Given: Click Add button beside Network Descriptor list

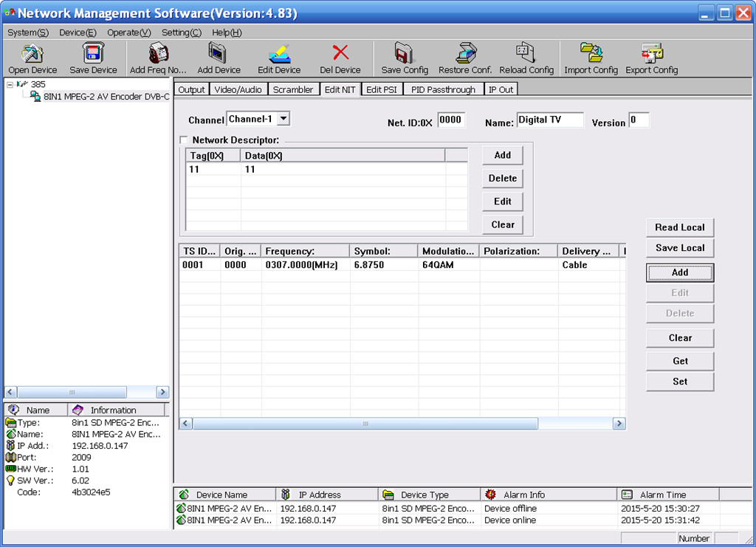Looking at the screenshot, I should tap(502, 155).
